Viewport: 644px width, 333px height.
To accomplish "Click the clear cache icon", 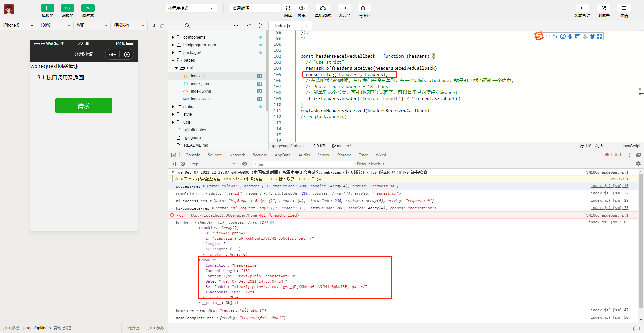I will [364, 8].
